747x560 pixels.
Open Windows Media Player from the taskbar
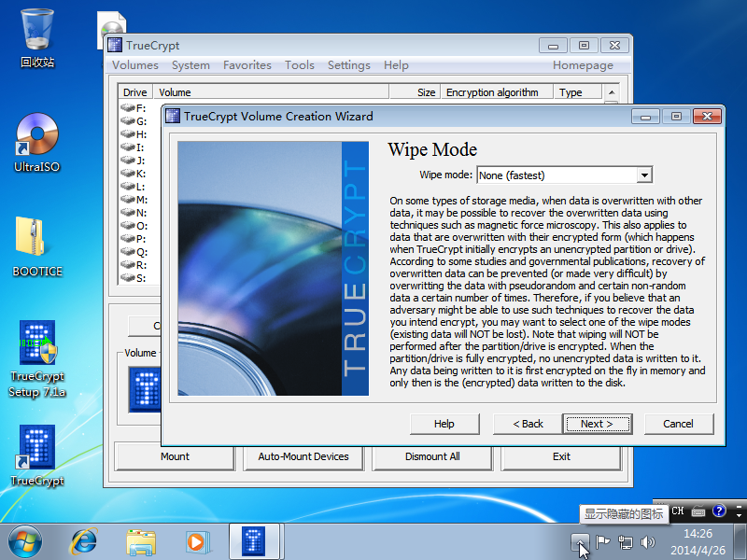coord(197,542)
